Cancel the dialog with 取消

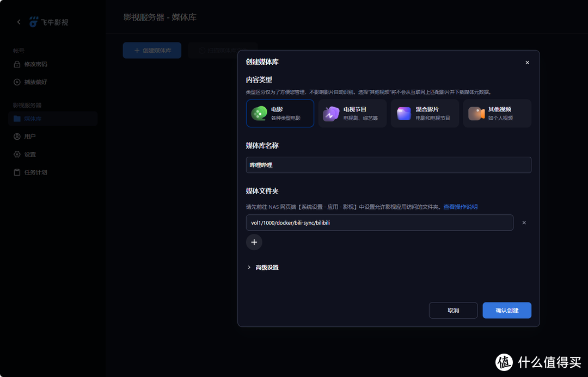point(453,310)
